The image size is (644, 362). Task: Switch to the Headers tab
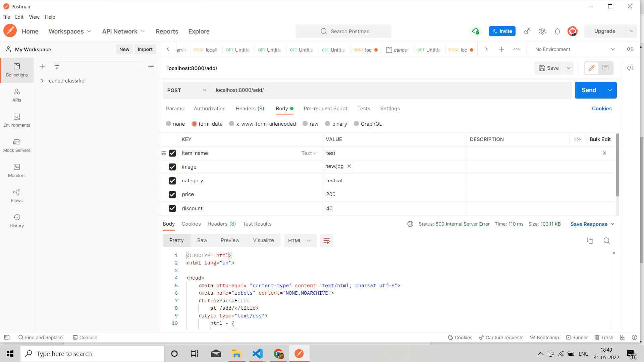pos(250,108)
